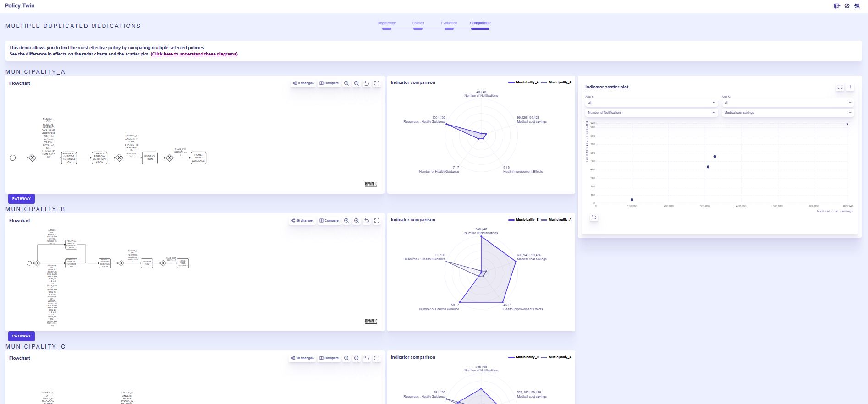868x404 pixels.
Task: Go to the Registration step tab
Action: 387,24
